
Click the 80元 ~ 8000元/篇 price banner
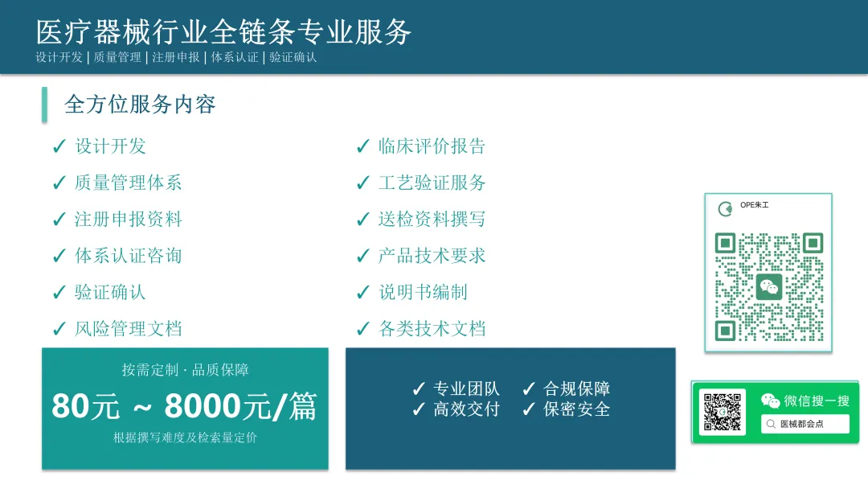click(x=185, y=407)
